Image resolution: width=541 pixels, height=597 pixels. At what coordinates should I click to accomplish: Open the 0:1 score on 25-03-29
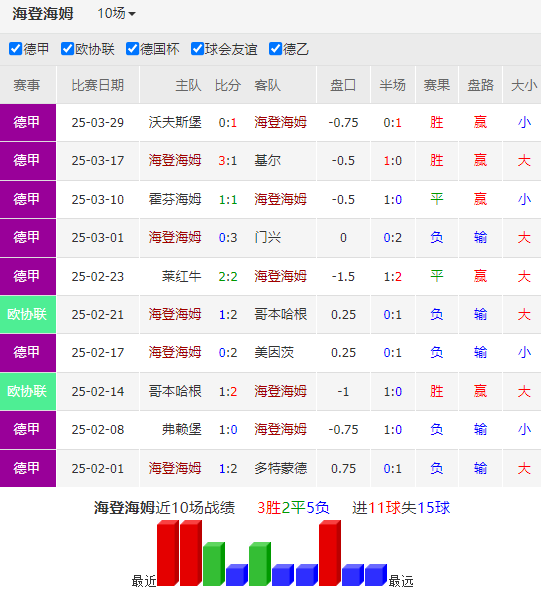click(x=228, y=123)
